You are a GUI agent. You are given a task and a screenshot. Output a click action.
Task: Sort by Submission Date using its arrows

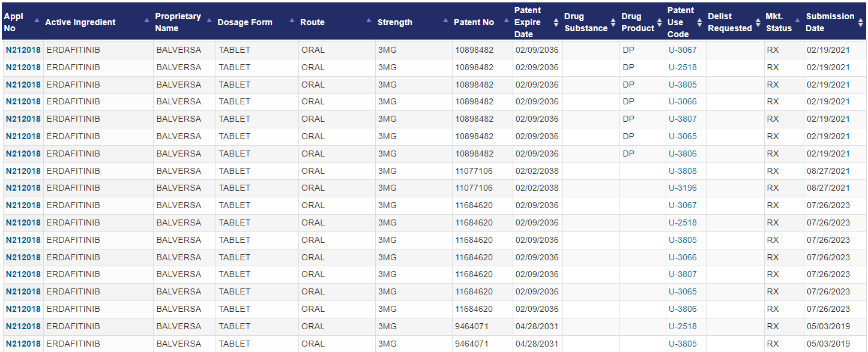click(860, 22)
